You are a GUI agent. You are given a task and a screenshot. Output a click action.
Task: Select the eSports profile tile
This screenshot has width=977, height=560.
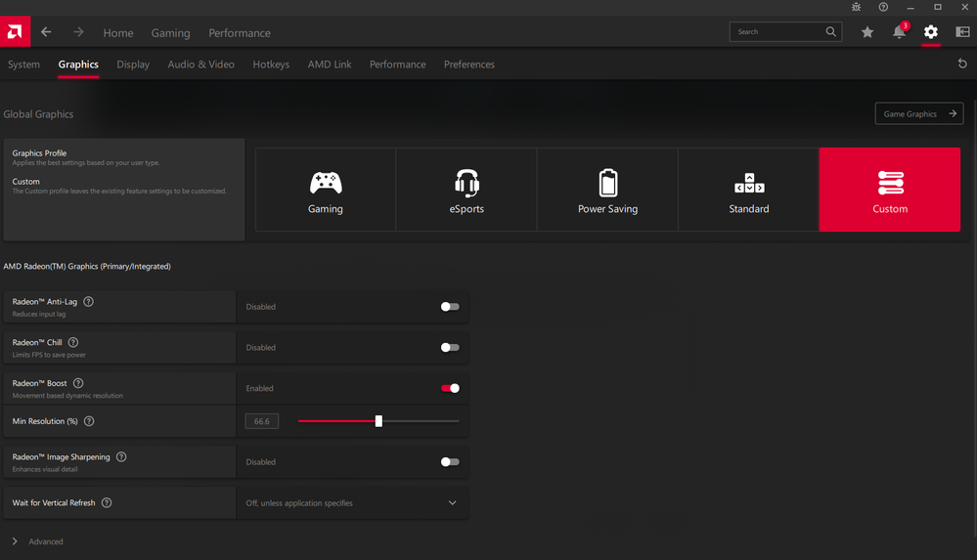click(x=466, y=190)
